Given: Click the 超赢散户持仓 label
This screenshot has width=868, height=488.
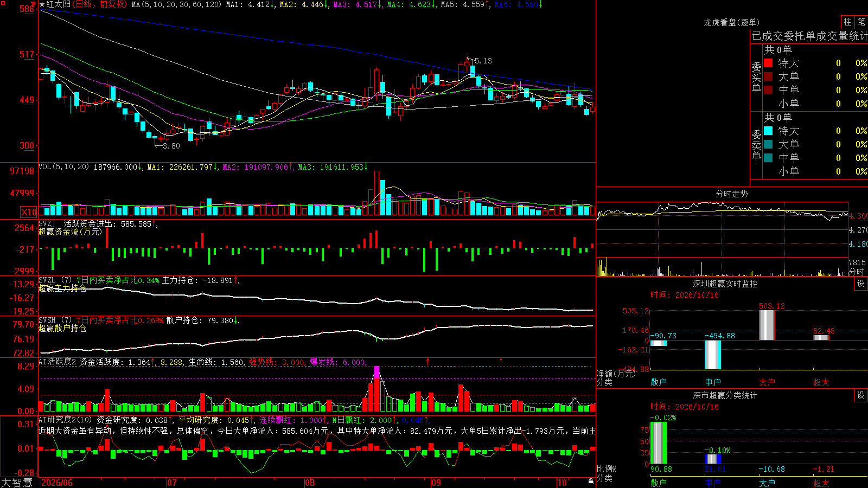Looking at the screenshot, I should pyautogui.click(x=62, y=328).
